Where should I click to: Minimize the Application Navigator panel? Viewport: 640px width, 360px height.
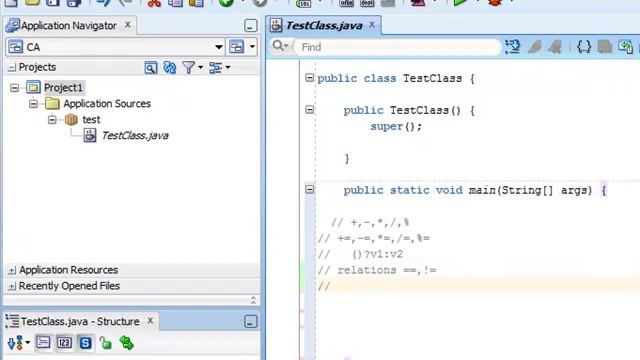tap(251, 26)
